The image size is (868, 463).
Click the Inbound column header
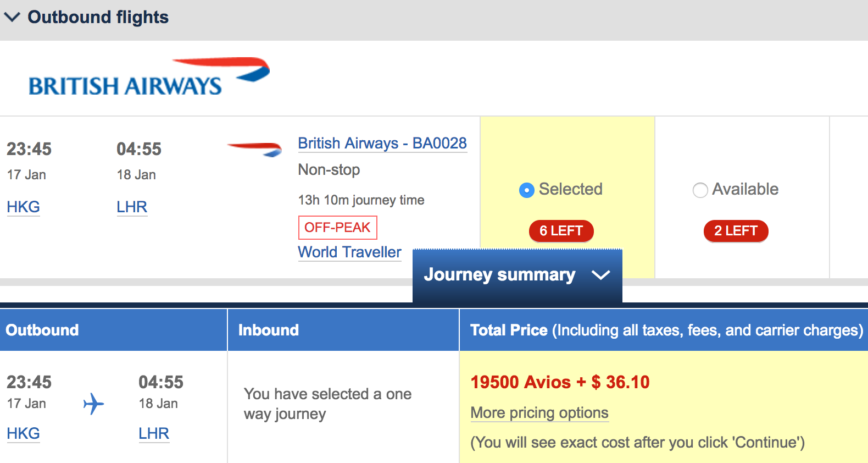click(269, 330)
